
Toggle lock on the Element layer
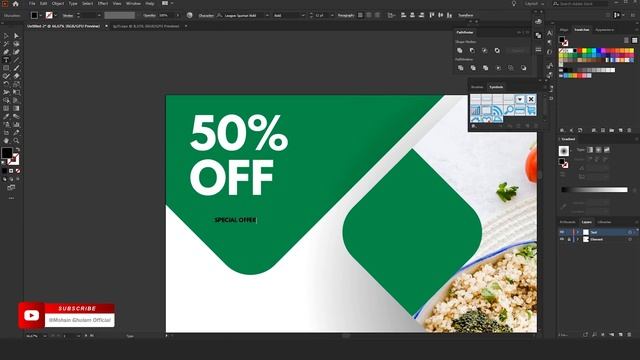point(569,240)
